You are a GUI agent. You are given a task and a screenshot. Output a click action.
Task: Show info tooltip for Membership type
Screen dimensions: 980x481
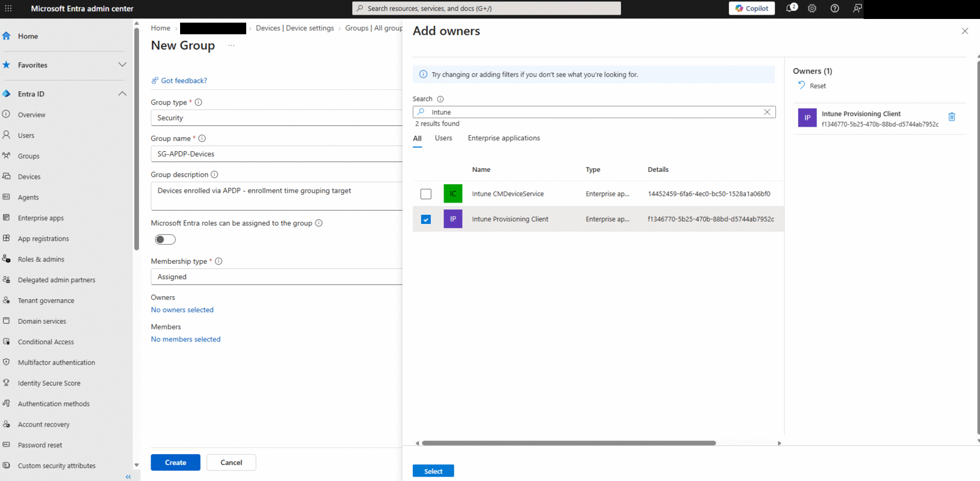pos(219,261)
